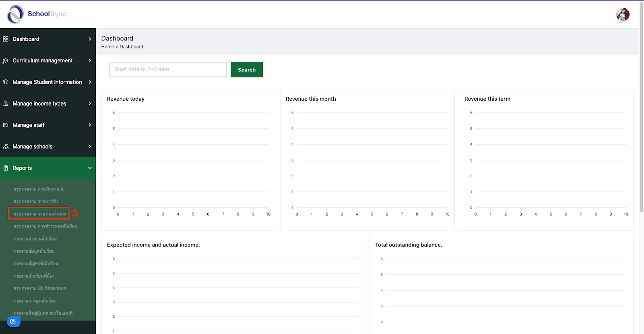Image resolution: width=644 pixels, height=334 pixels.
Task: Open report รายงานการผูกนักเรียน
Action: pos(35,301)
